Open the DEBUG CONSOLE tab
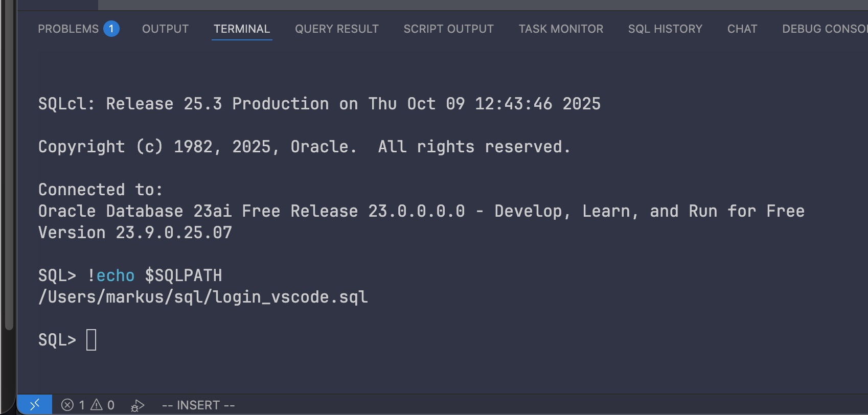The image size is (868, 415). [824, 29]
